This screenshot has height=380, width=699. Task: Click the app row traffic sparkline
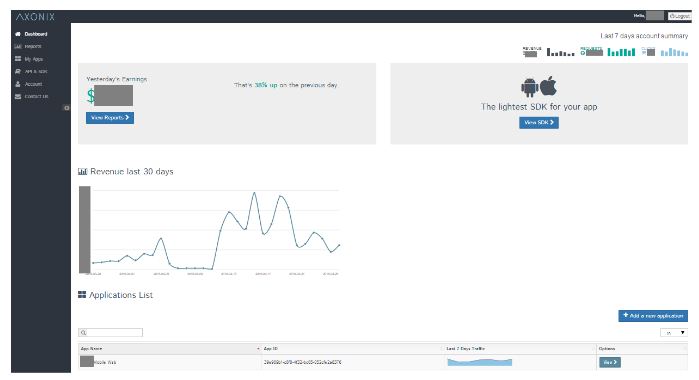[x=480, y=362]
